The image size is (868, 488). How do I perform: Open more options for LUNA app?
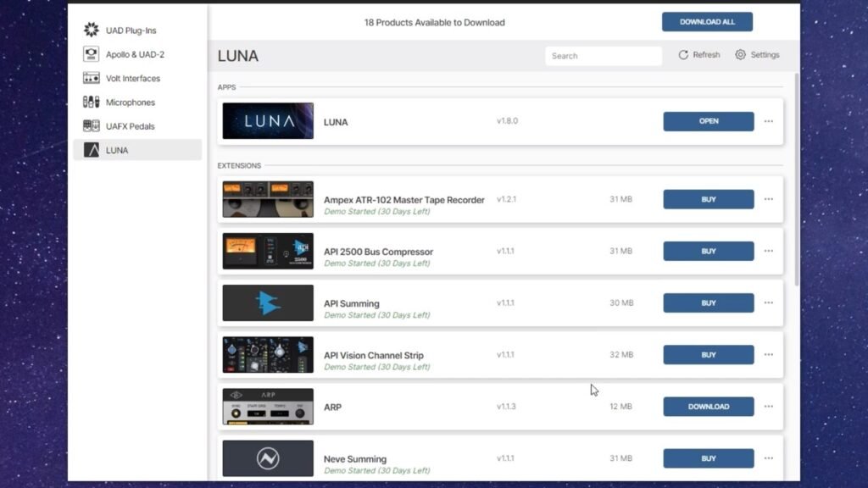[x=768, y=121]
